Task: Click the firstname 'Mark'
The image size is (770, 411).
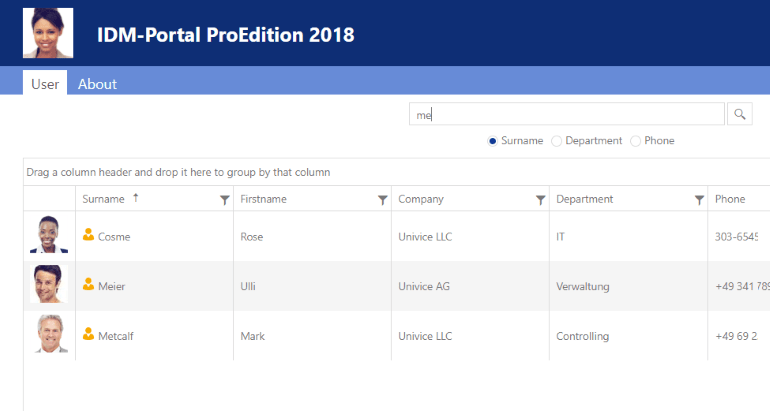Action: (x=252, y=336)
